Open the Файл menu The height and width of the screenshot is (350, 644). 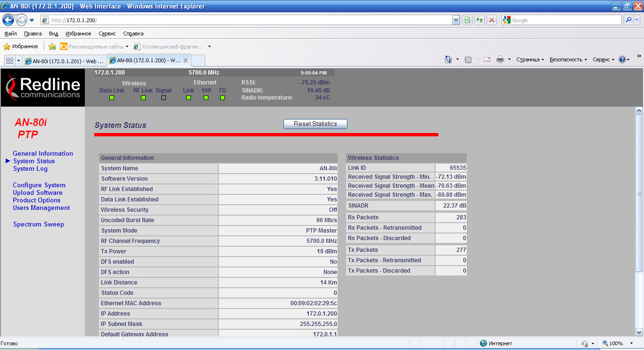coord(10,34)
